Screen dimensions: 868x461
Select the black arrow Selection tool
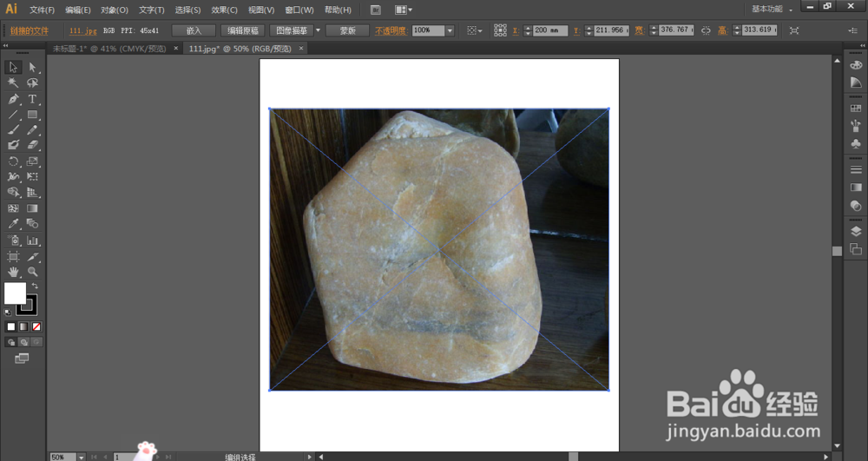[x=13, y=67]
